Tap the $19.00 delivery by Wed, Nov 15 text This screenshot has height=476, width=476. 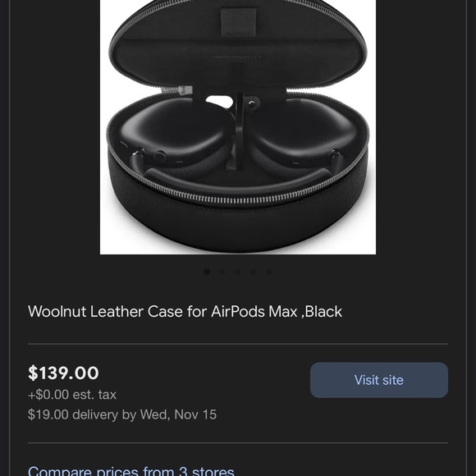click(122, 414)
